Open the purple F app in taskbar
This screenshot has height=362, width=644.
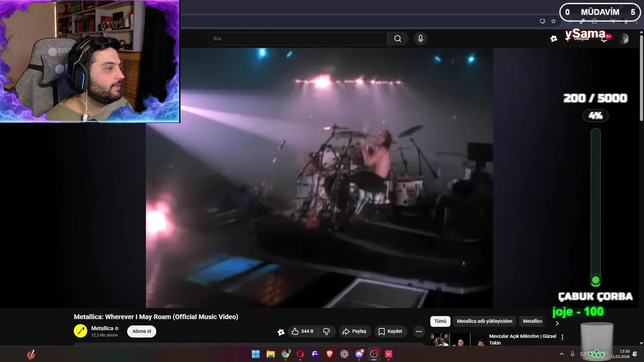tap(315, 354)
